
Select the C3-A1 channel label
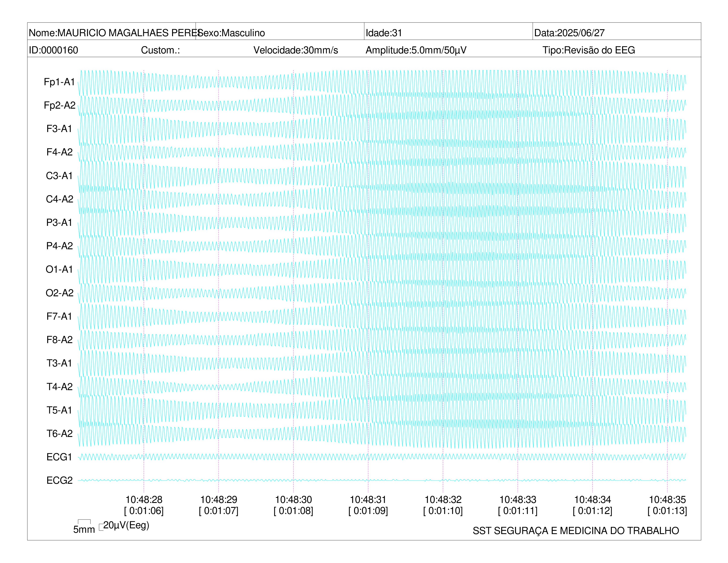59,176
